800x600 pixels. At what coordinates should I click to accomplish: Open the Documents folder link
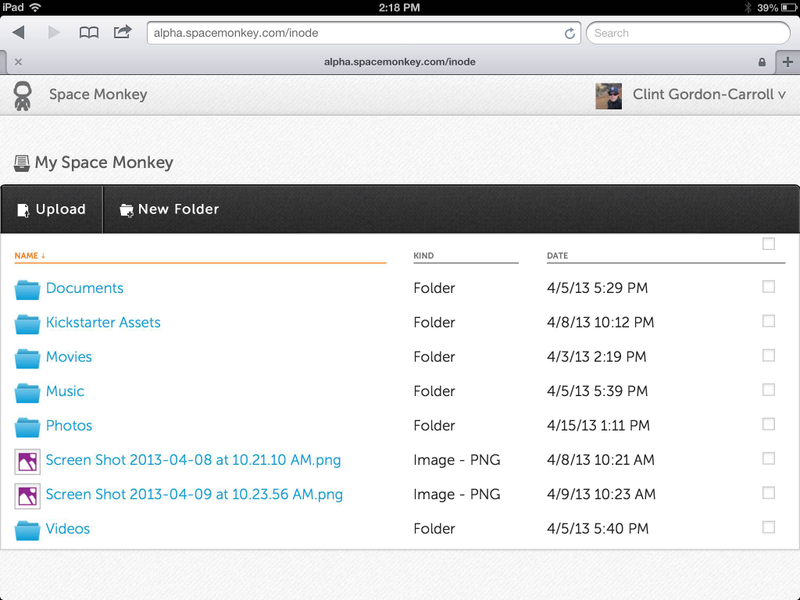coord(85,288)
